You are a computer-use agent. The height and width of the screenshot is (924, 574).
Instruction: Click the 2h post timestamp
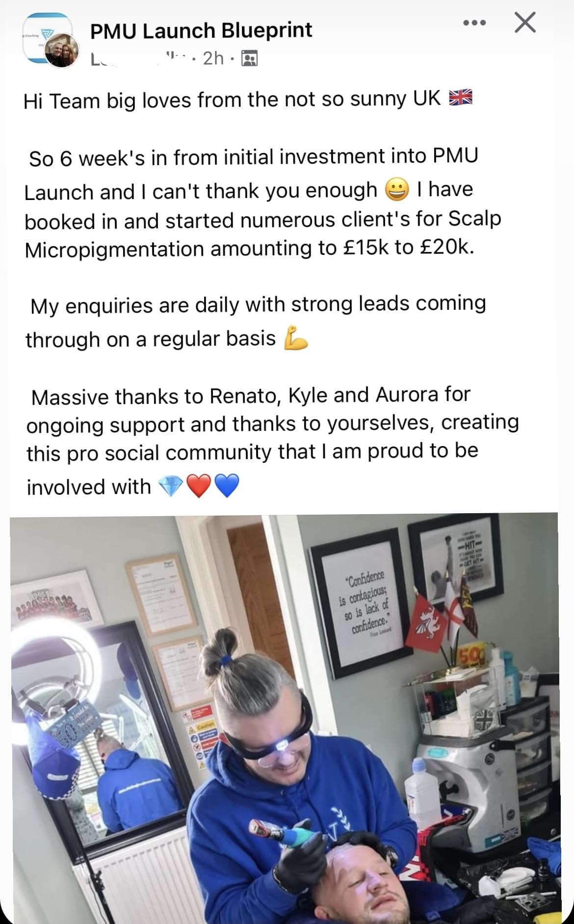[x=213, y=58]
